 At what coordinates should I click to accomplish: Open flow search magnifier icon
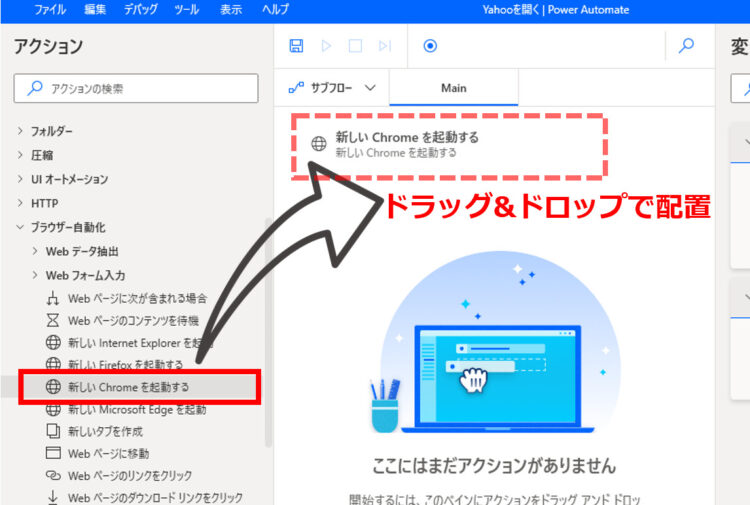point(686,46)
